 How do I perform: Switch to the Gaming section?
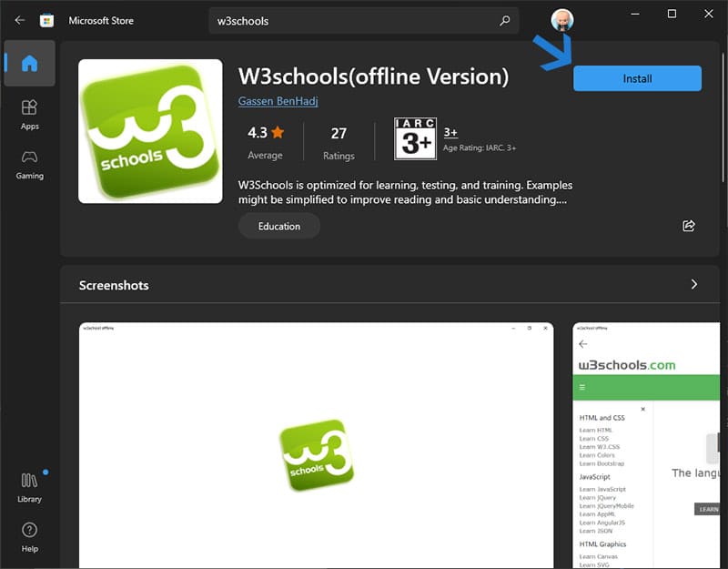pyautogui.click(x=29, y=165)
